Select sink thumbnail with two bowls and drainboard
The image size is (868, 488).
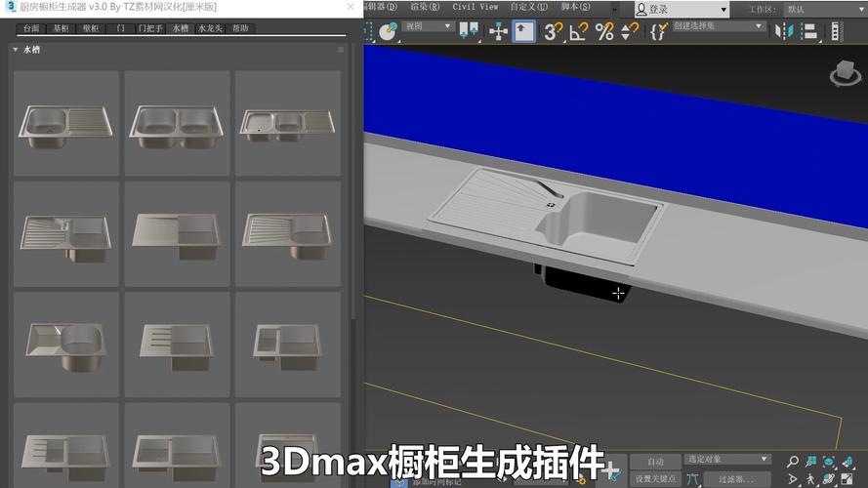click(x=288, y=123)
